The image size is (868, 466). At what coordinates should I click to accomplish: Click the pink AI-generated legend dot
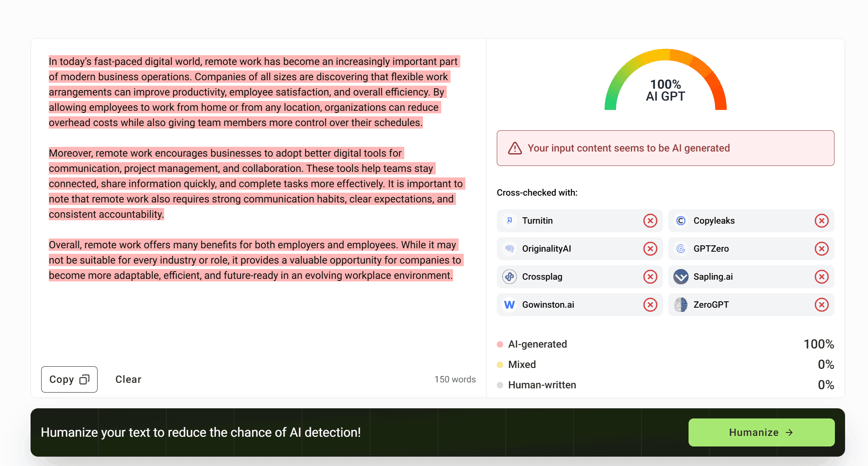pos(500,344)
